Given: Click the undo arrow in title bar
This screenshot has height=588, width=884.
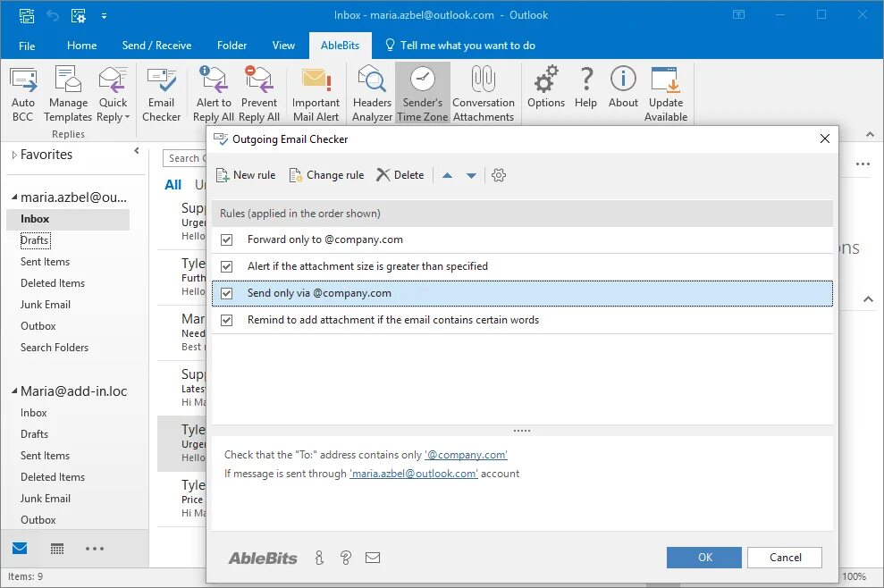Looking at the screenshot, I should click(53, 16).
